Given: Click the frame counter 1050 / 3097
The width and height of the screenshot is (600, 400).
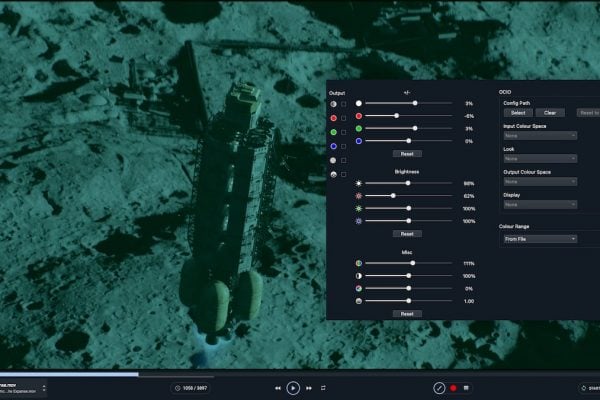Looking at the screenshot, I should click(x=191, y=388).
